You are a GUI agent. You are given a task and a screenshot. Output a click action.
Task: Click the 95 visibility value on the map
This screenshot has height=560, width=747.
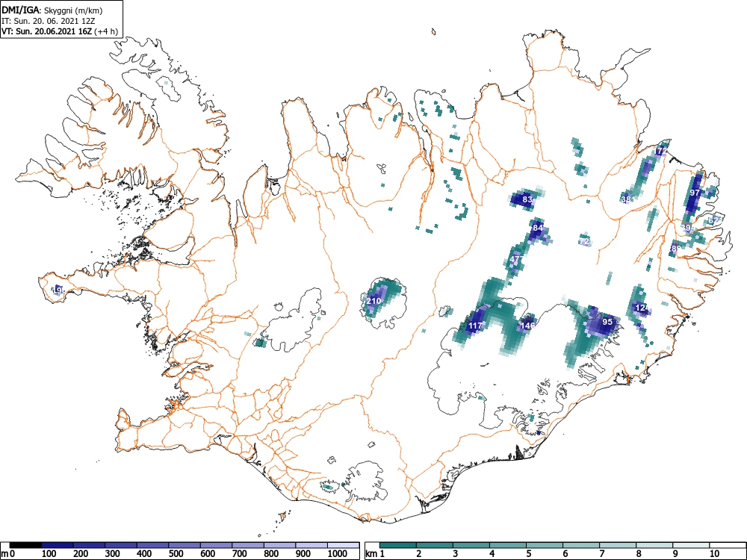pos(607,322)
